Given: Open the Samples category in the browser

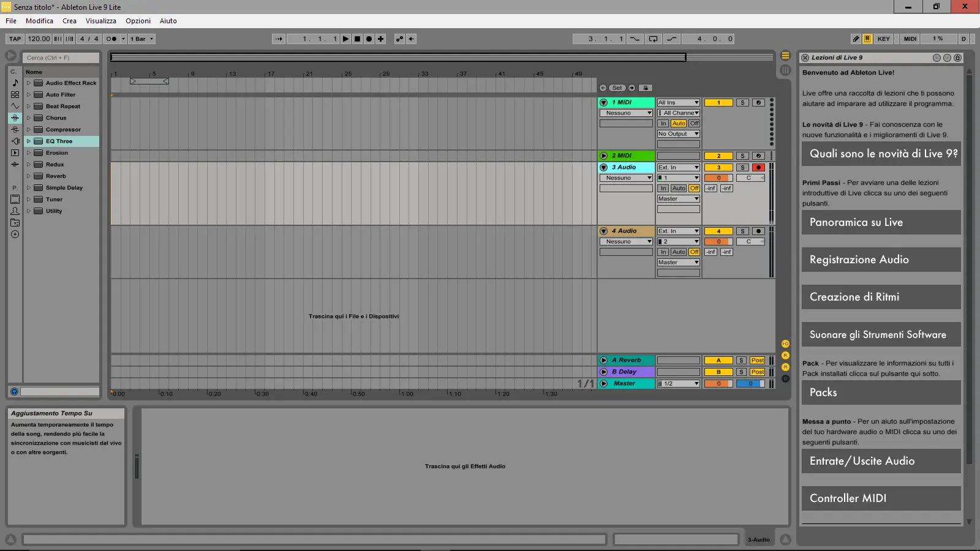Looking at the screenshot, I should 15,164.
